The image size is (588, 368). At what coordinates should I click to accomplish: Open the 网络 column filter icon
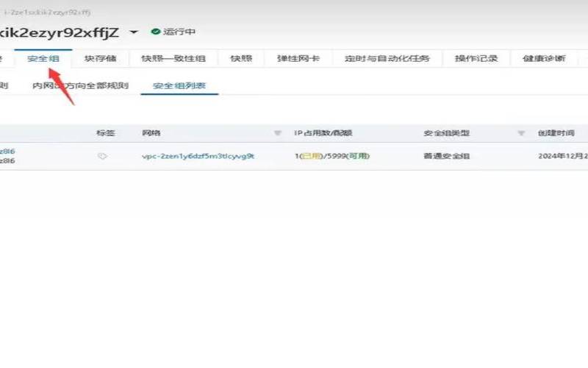(x=278, y=133)
